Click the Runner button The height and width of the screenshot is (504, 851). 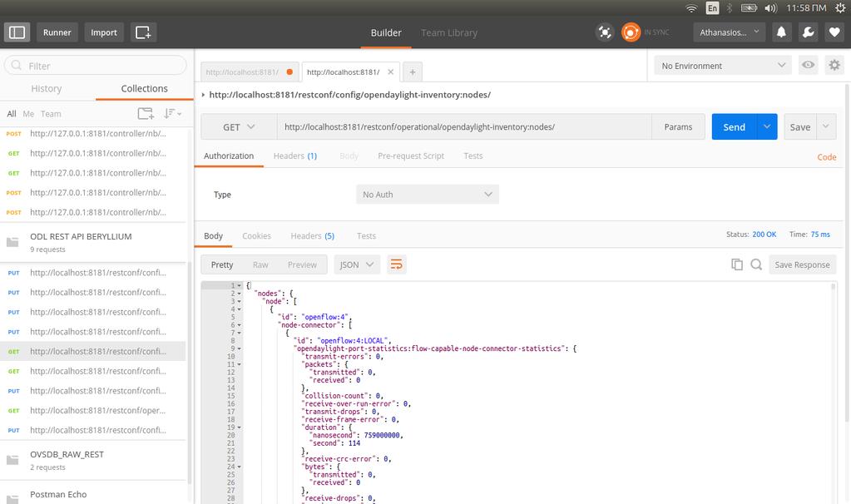pos(57,32)
